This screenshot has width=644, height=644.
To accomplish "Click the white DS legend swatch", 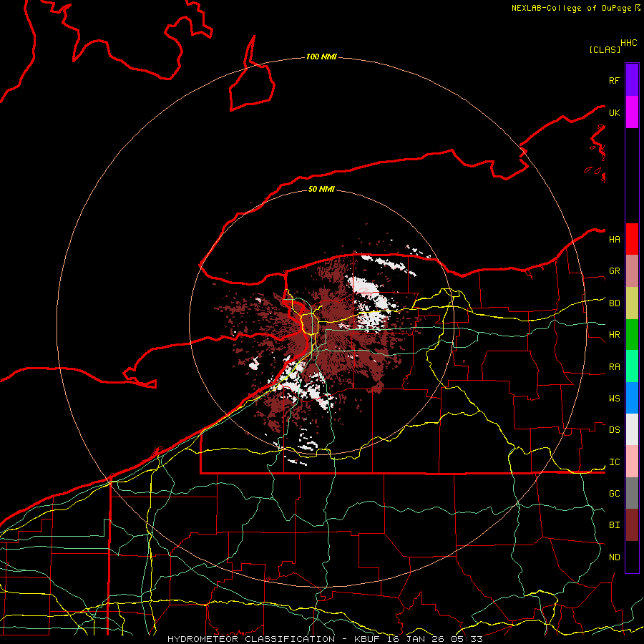I will click(x=632, y=429).
